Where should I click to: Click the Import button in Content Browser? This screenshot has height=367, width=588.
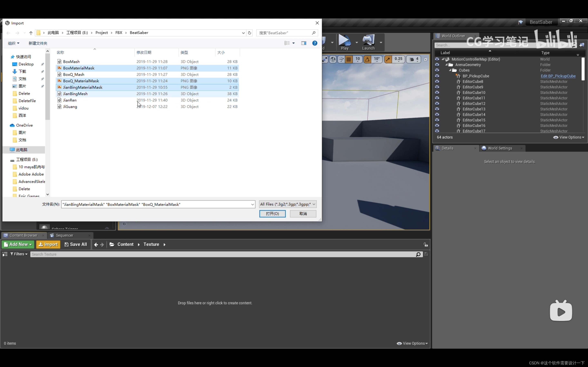pyautogui.click(x=48, y=244)
